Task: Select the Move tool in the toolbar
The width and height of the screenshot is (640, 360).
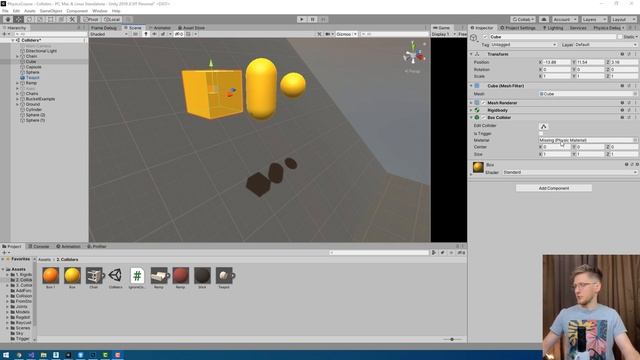Action: (x=19, y=19)
